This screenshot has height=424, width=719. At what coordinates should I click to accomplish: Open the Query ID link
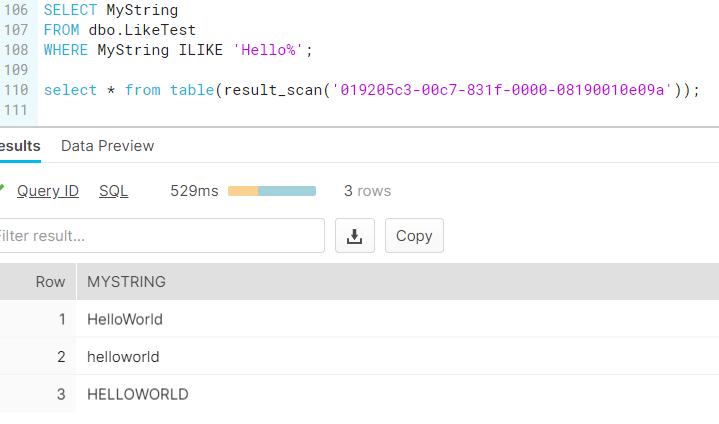click(48, 191)
